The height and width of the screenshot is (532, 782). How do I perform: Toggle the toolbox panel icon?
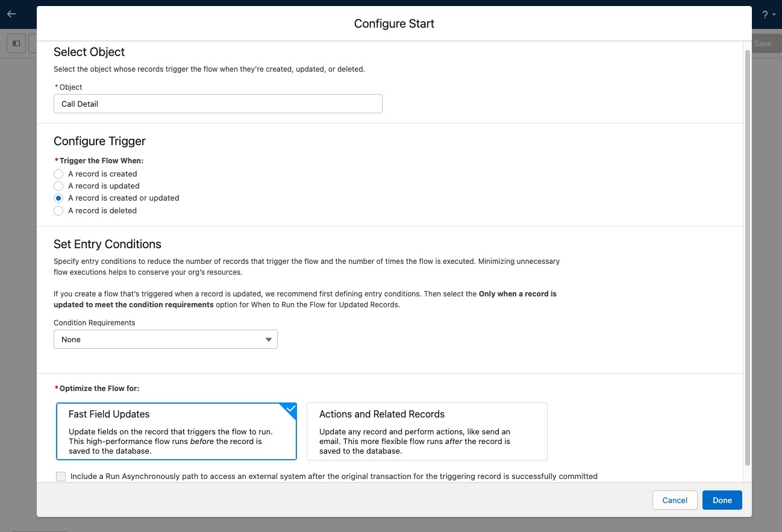point(16,43)
